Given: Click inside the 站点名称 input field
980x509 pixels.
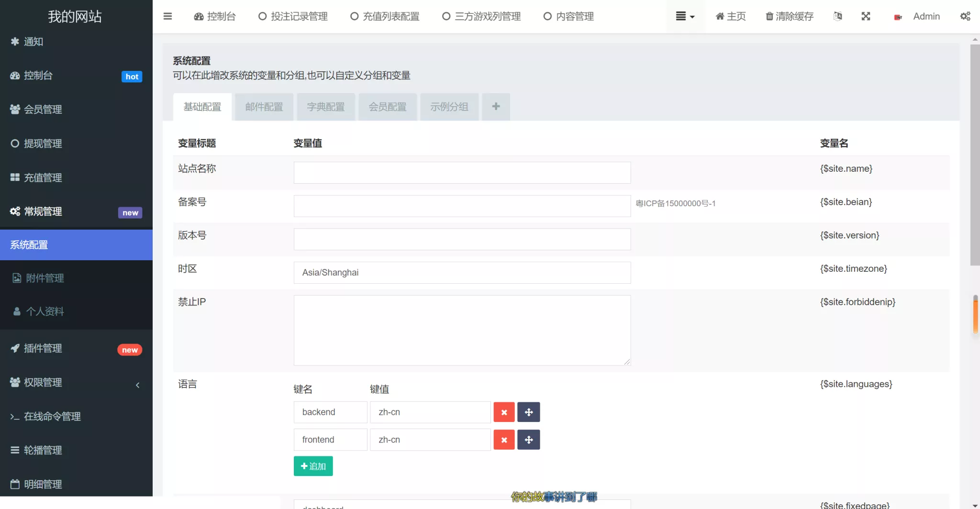Looking at the screenshot, I should pyautogui.click(x=461, y=173).
